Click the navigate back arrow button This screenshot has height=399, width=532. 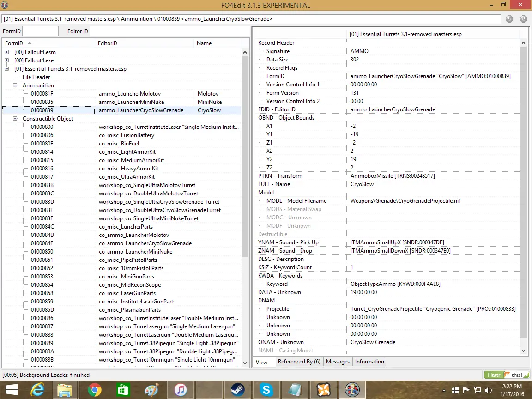(509, 19)
